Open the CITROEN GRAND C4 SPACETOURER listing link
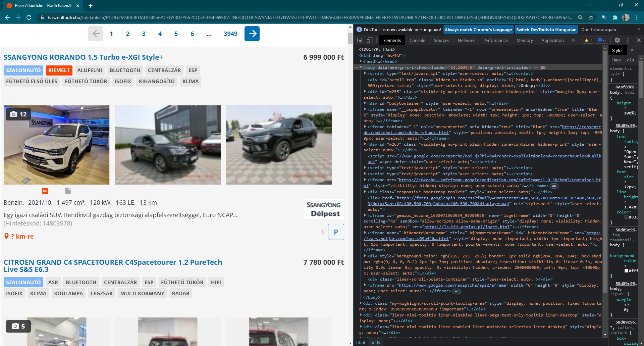This screenshot has width=644, height=346. pyautogui.click(x=113, y=266)
